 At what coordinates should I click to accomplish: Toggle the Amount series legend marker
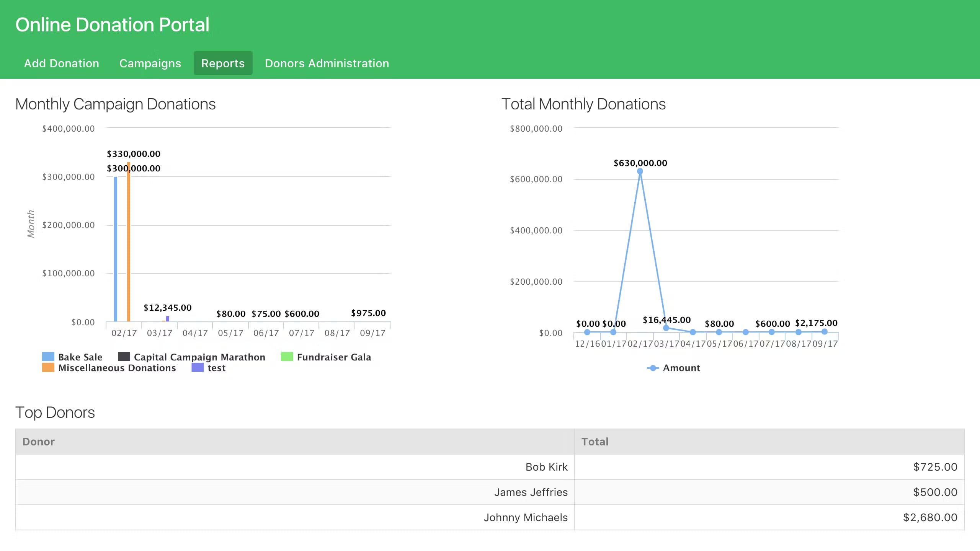click(653, 368)
